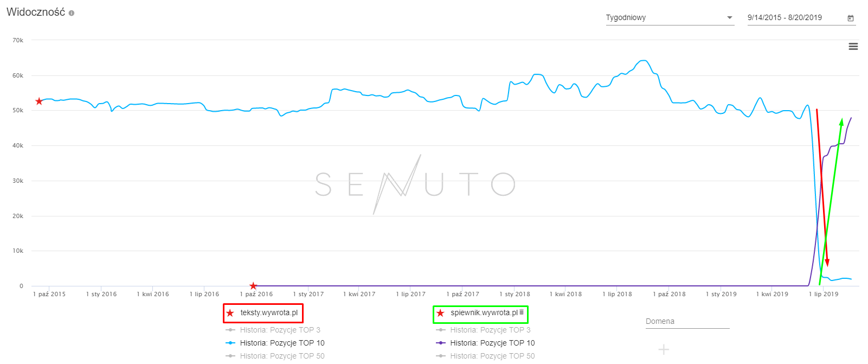868x364 pixels.
Task: Enable spiewnik TOP 50 history series
Action: [x=492, y=356]
